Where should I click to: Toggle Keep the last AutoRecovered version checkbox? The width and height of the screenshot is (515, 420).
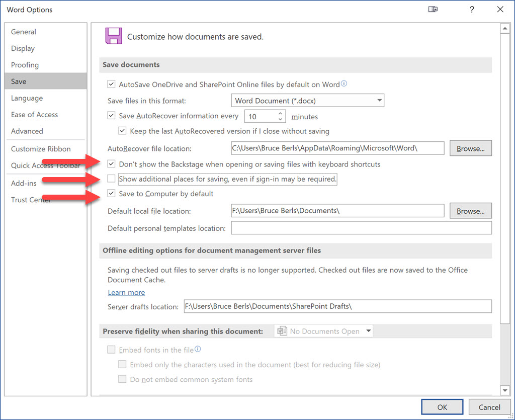[122, 131]
